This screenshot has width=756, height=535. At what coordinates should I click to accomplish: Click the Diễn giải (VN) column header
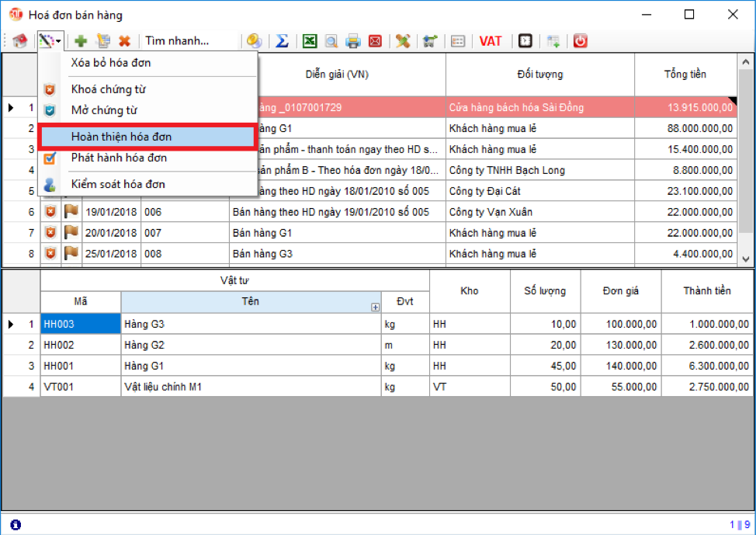tap(337, 75)
